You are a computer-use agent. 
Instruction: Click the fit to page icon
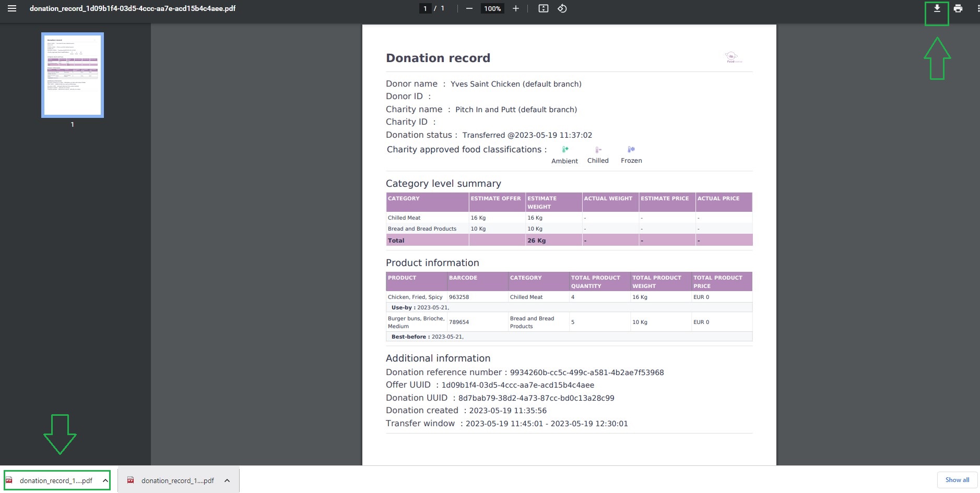coord(543,8)
